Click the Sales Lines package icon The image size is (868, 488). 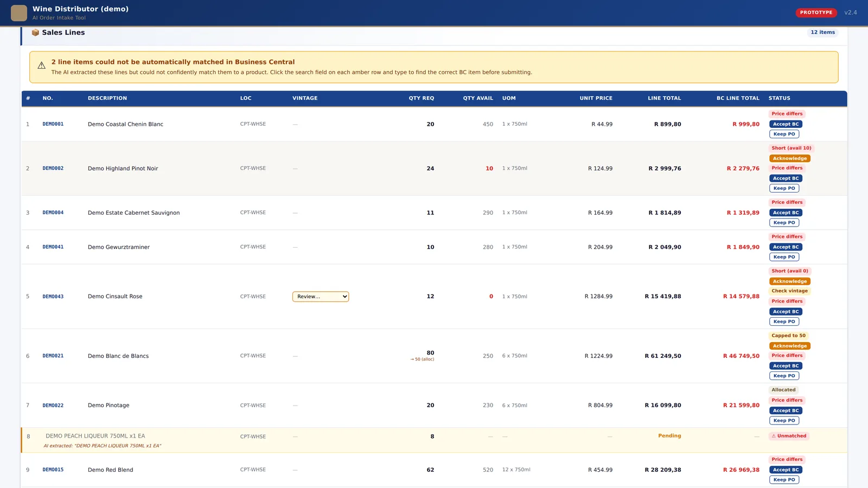pos(35,33)
